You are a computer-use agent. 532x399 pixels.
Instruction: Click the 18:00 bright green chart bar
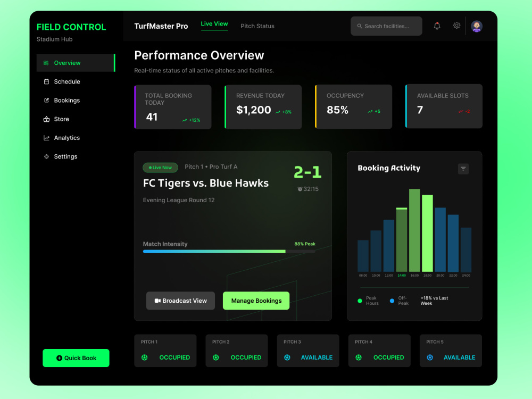(428, 233)
